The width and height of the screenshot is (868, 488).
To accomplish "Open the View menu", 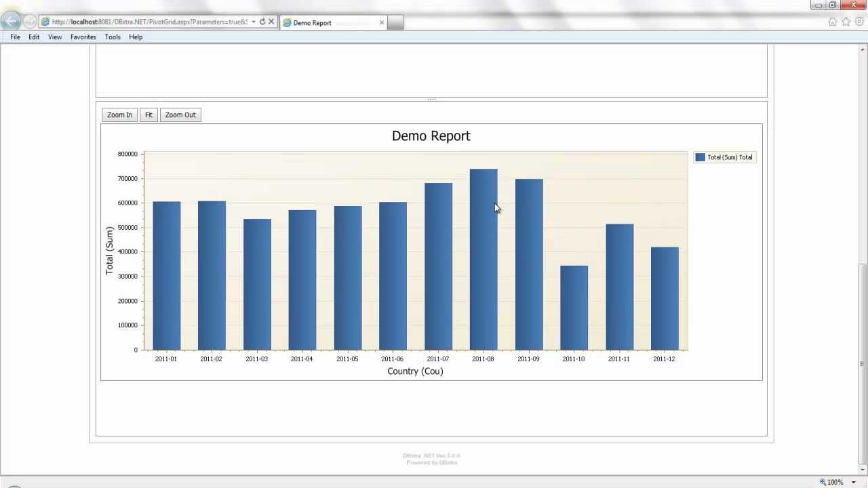I will pos(55,37).
